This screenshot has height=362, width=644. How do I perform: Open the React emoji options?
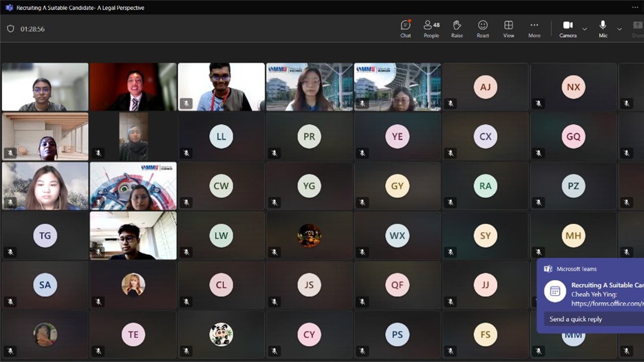pos(482,29)
